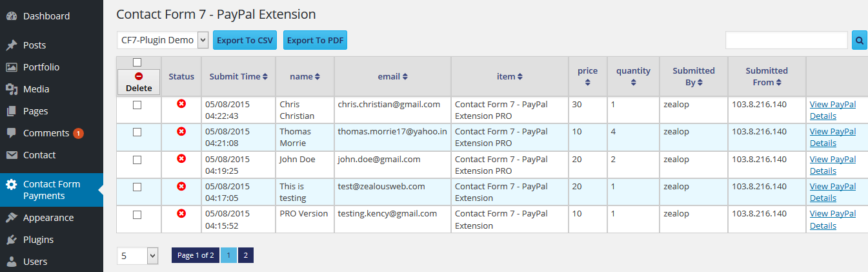Go to page 2 of results
The image size is (868, 272).
click(245, 255)
